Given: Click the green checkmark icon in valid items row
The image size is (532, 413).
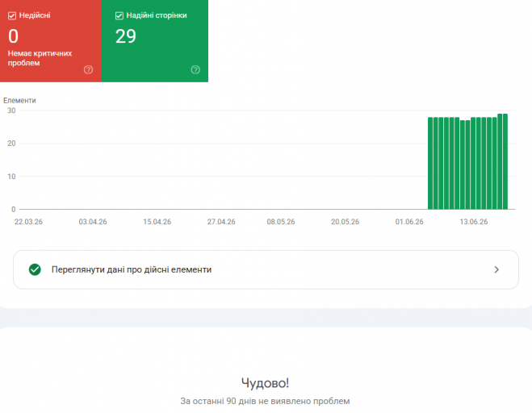Looking at the screenshot, I should click(x=35, y=269).
